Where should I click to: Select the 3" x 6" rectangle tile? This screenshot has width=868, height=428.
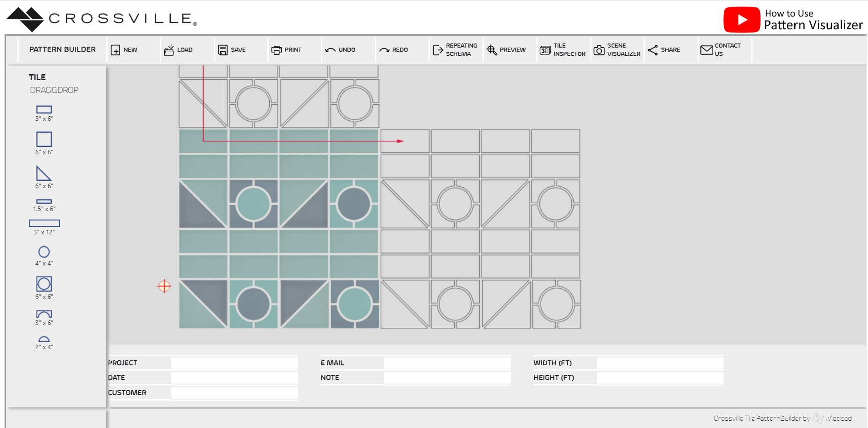click(x=44, y=109)
